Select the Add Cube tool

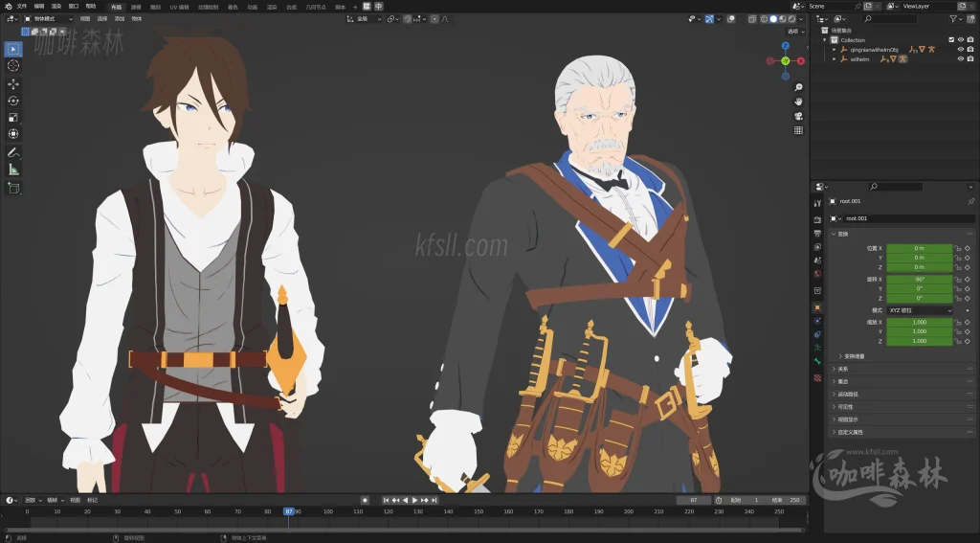tap(13, 188)
